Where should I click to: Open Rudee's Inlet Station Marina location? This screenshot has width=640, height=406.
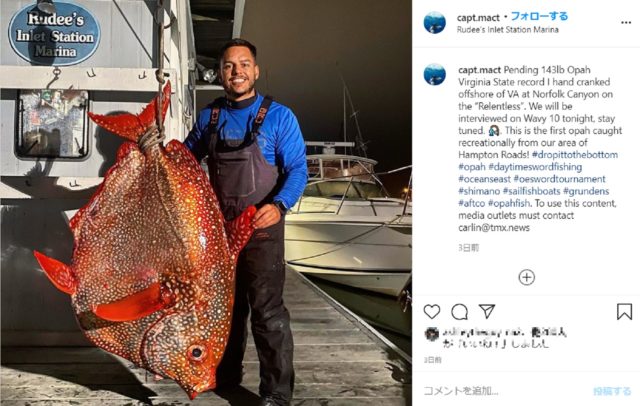tap(507, 30)
